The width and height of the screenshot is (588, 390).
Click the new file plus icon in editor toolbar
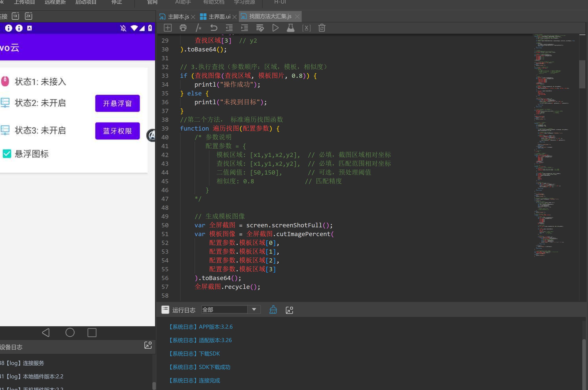[x=168, y=28]
